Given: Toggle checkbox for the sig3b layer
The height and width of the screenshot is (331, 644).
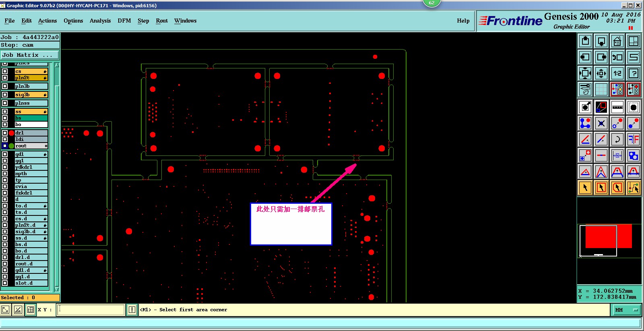Looking at the screenshot, I should (5, 95).
